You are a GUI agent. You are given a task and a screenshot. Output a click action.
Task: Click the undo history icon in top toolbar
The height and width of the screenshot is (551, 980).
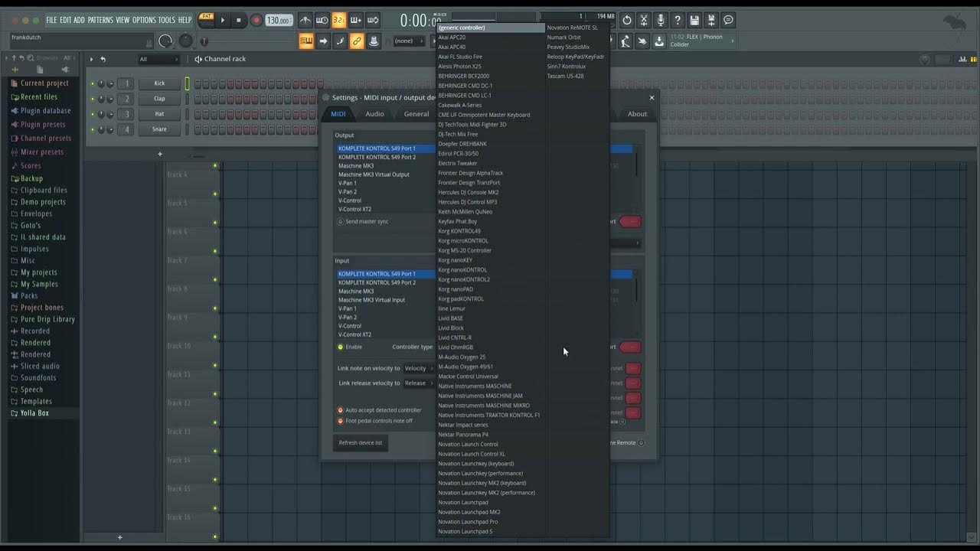click(x=627, y=20)
